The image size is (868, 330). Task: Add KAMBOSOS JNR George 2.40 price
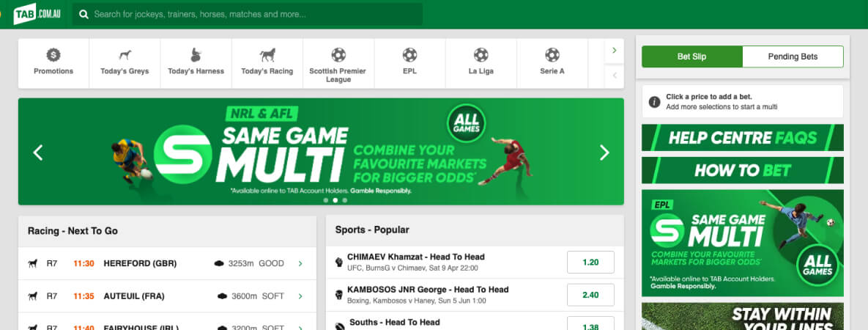[x=590, y=295]
